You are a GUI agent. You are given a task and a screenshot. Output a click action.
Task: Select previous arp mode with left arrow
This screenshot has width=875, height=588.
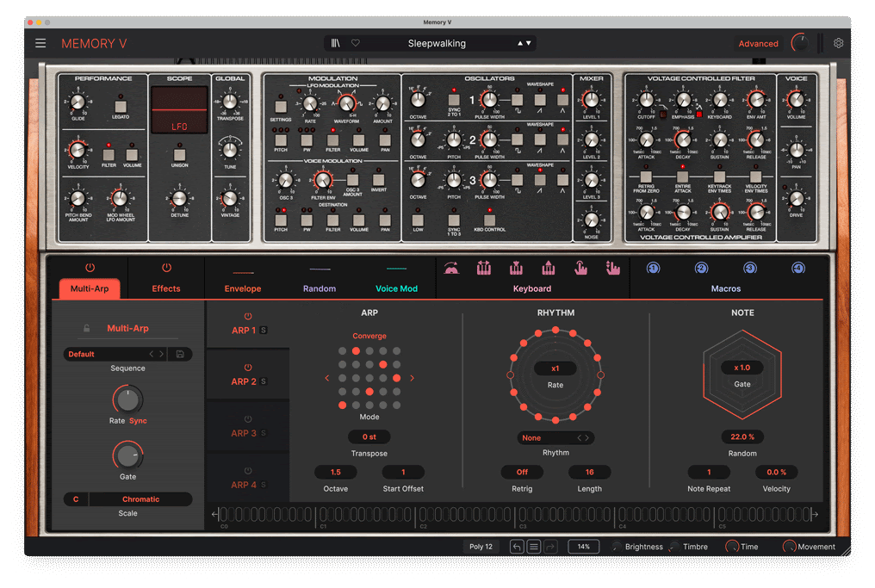(327, 378)
